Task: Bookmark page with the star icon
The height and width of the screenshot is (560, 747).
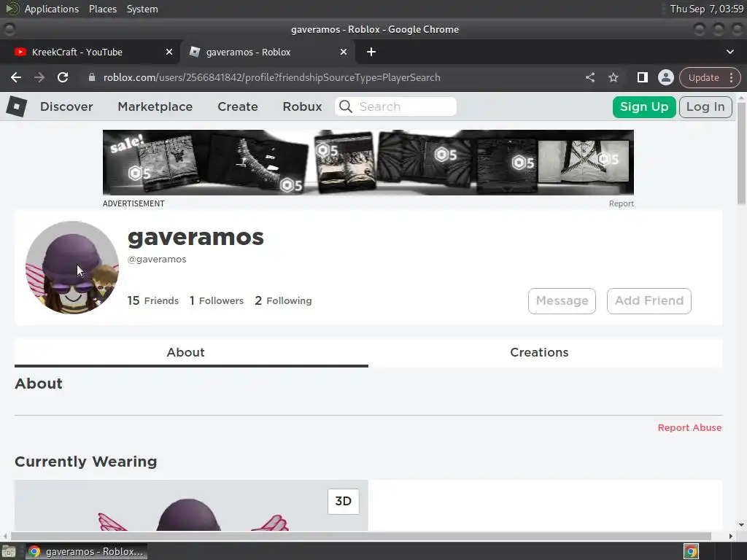Action: (614, 77)
